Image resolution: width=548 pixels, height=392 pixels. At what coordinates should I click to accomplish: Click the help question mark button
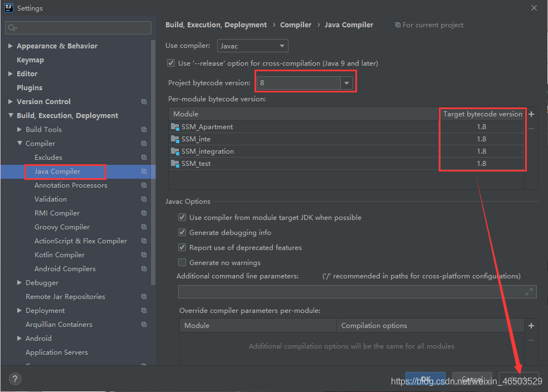click(15, 379)
